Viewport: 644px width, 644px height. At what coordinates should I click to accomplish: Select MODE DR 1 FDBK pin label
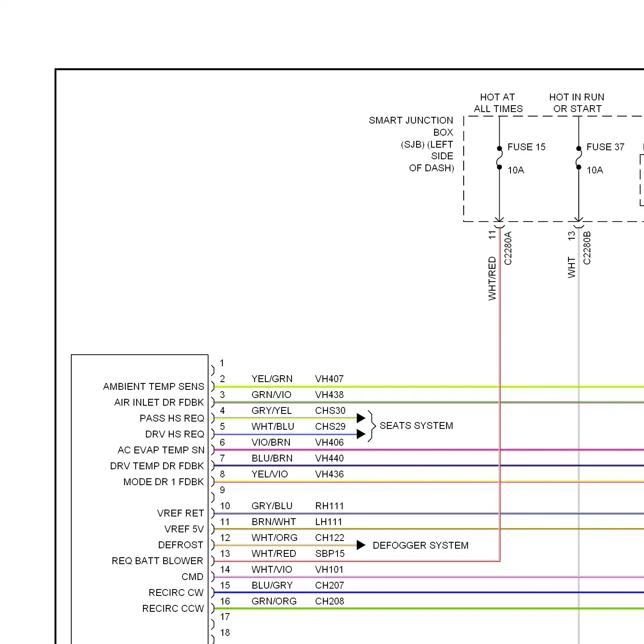[164, 482]
